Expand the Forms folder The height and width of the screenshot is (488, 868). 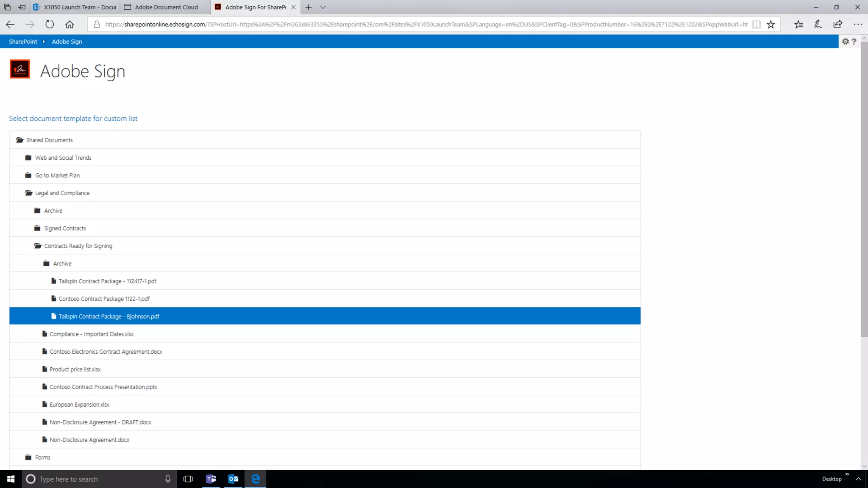42,457
